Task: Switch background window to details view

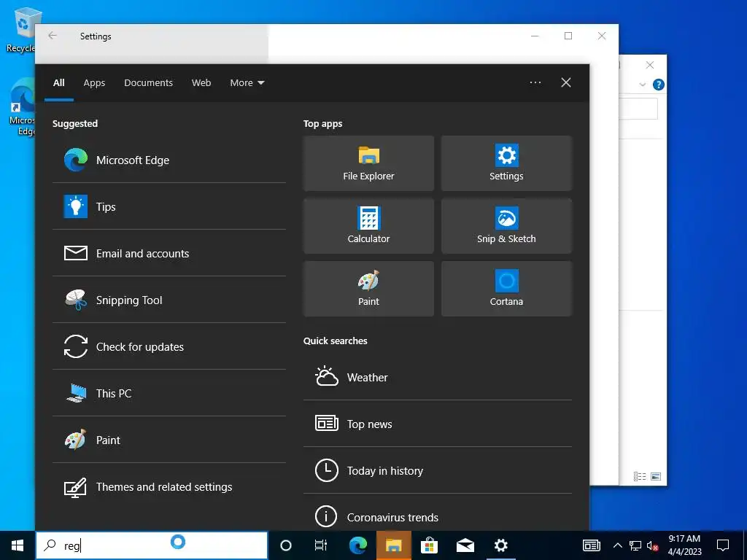Action: pyautogui.click(x=640, y=476)
